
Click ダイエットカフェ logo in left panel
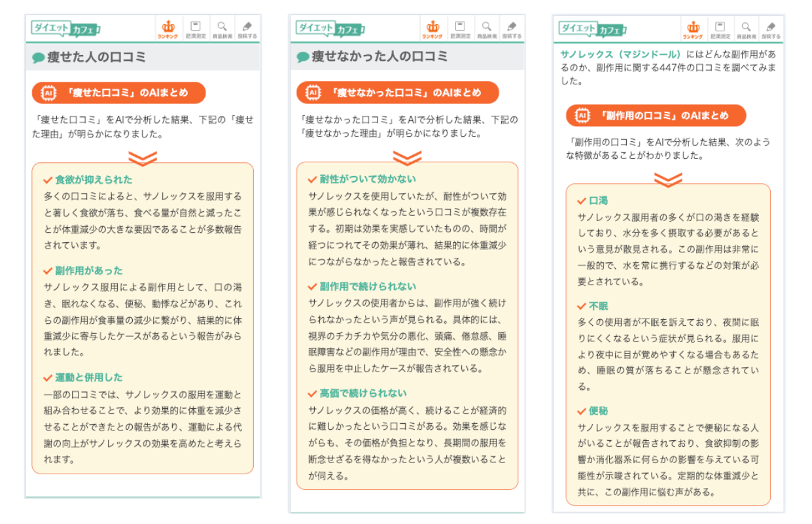[65, 29]
